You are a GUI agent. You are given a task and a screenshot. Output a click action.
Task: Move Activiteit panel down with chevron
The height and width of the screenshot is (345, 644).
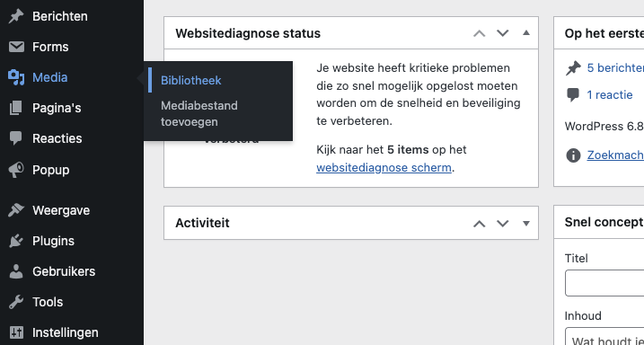pos(503,224)
